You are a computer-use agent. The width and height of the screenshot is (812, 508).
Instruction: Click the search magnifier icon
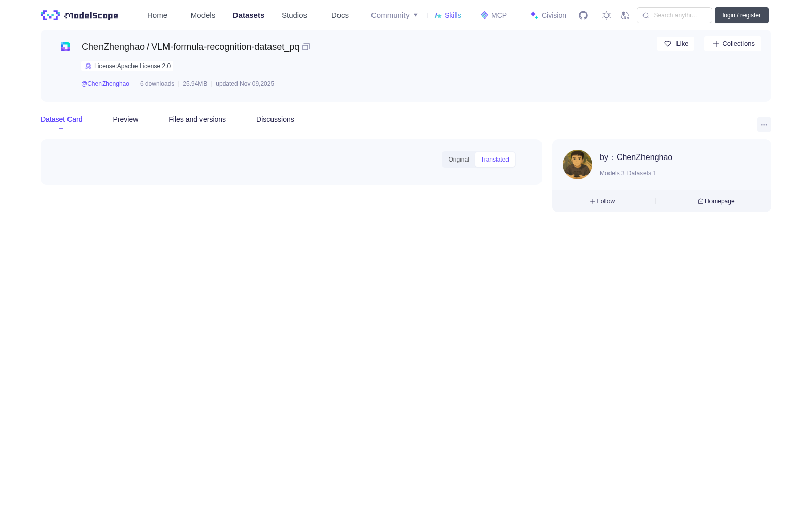[x=646, y=15]
